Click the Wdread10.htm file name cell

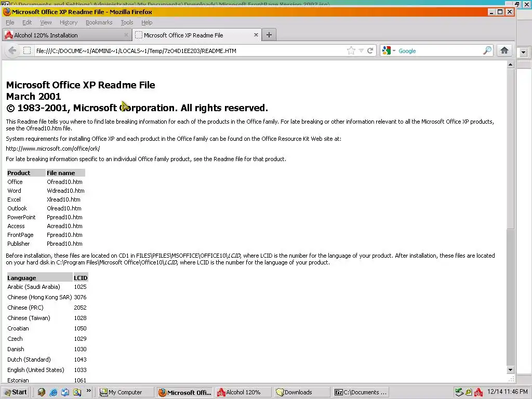[65, 191]
